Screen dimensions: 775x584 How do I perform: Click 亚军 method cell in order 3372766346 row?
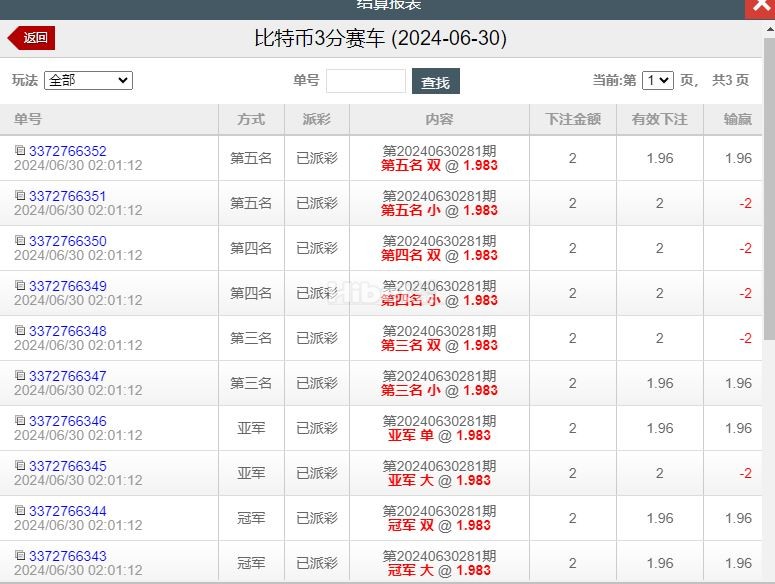251,428
